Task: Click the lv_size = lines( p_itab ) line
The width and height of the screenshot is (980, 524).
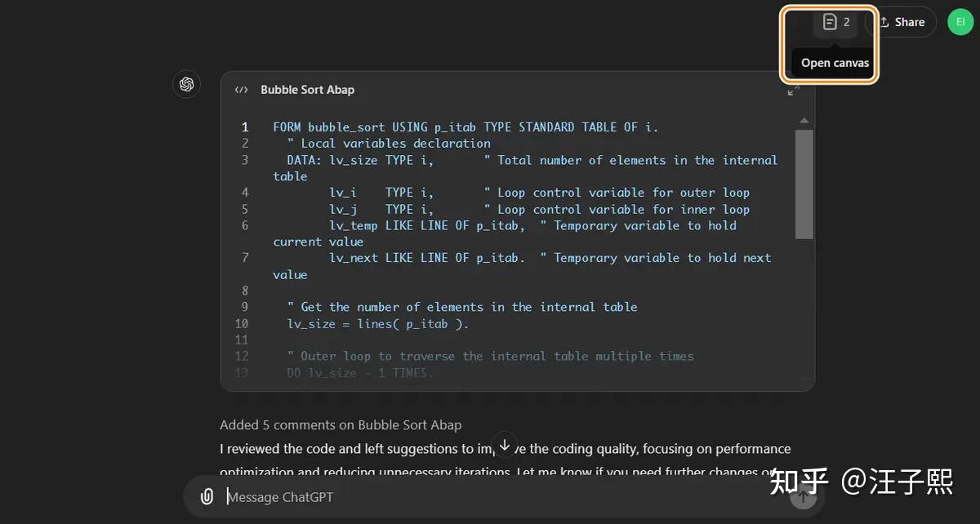Action: [x=377, y=323]
